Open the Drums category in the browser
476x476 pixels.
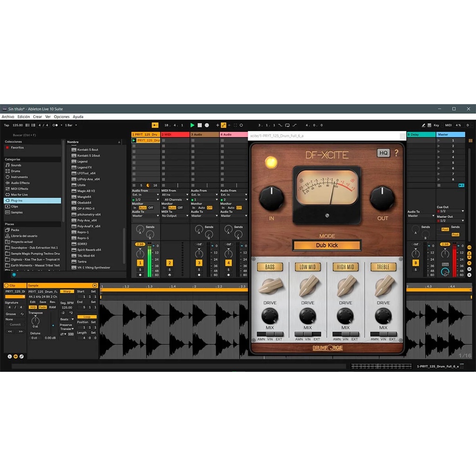(15, 171)
